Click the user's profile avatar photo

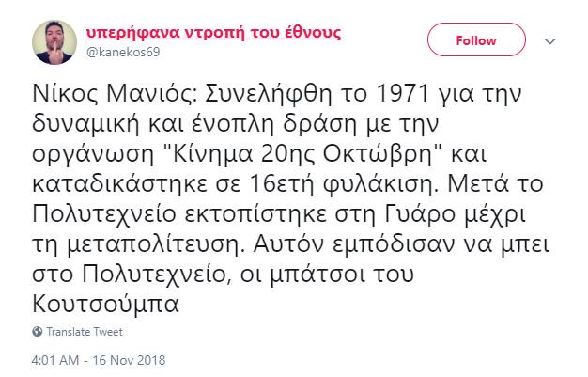point(54,40)
